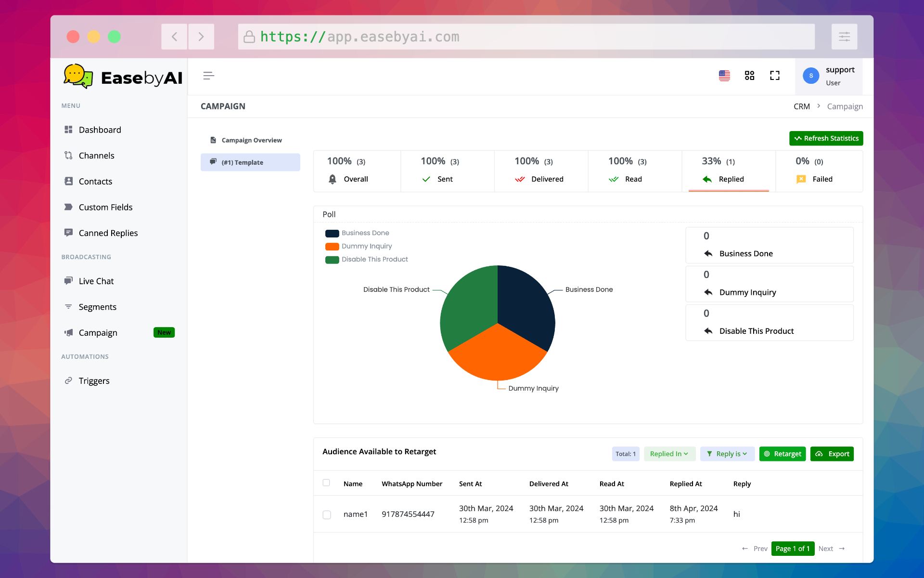Open Live Chat from sidebar
Image resolution: width=924 pixels, height=578 pixels.
click(96, 281)
